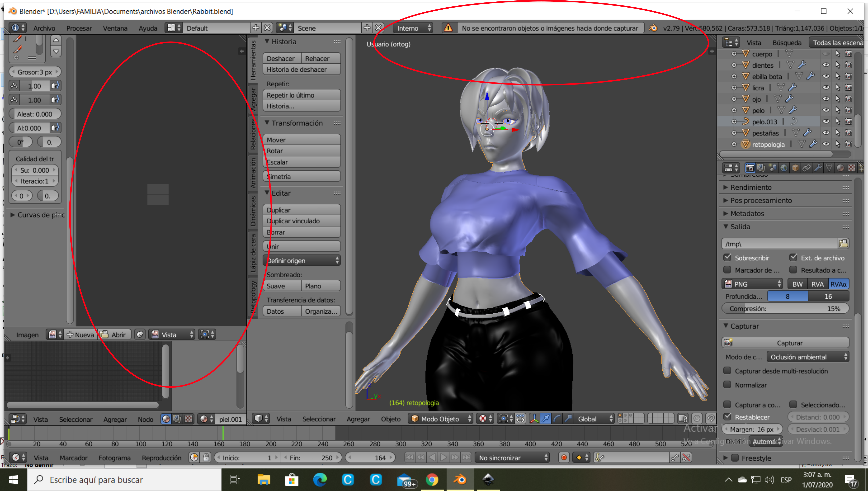Enable the Normalizar checkbox

pyautogui.click(x=727, y=385)
